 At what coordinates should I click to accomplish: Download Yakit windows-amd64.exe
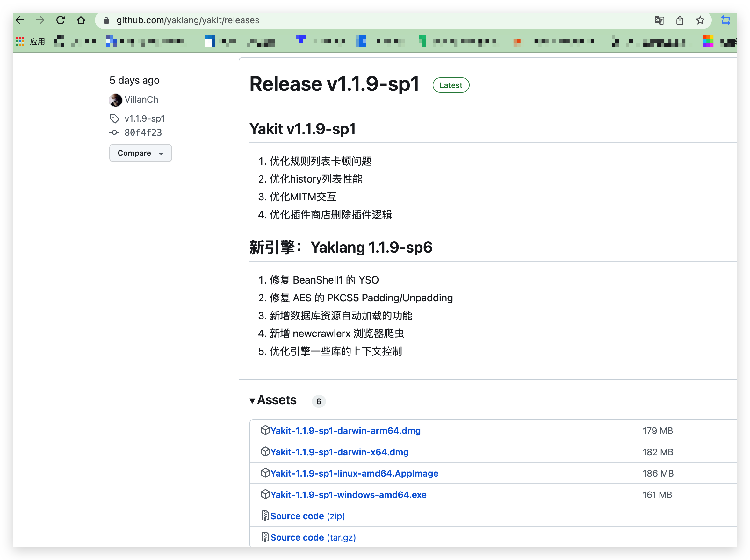348,495
